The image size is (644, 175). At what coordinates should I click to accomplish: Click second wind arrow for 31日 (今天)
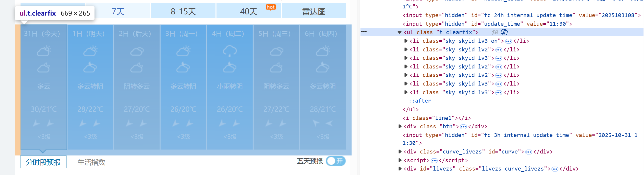pyautogui.click(x=50, y=123)
